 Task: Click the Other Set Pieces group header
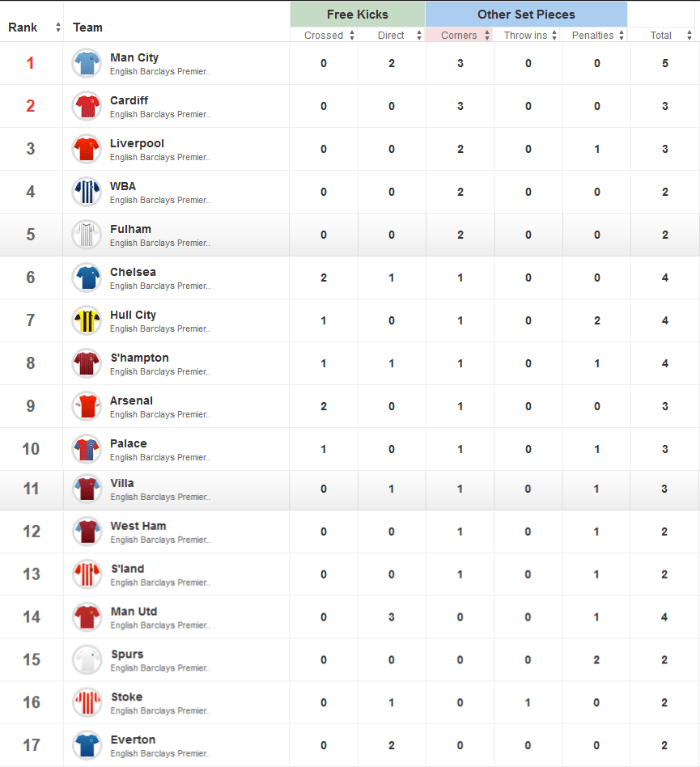click(x=526, y=15)
